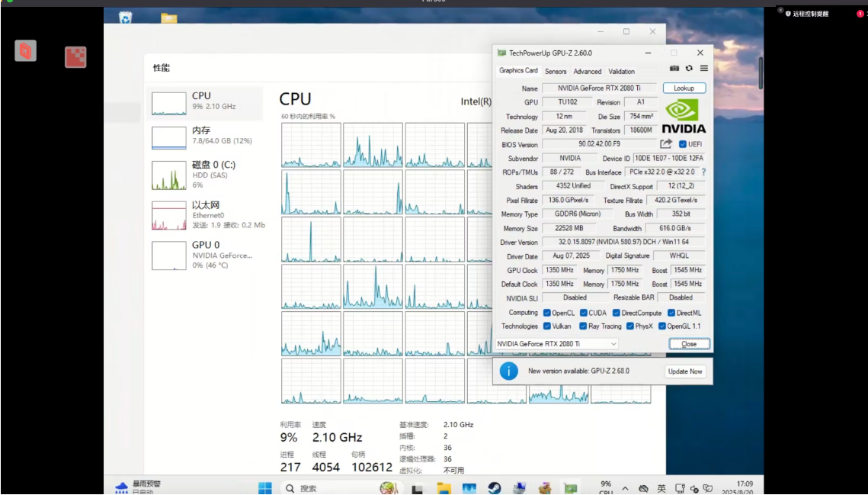The image size is (868, 495).
Task: Open the GPU-Z hamburger menu
Action: pyautogui.click(x=703, y=68)
